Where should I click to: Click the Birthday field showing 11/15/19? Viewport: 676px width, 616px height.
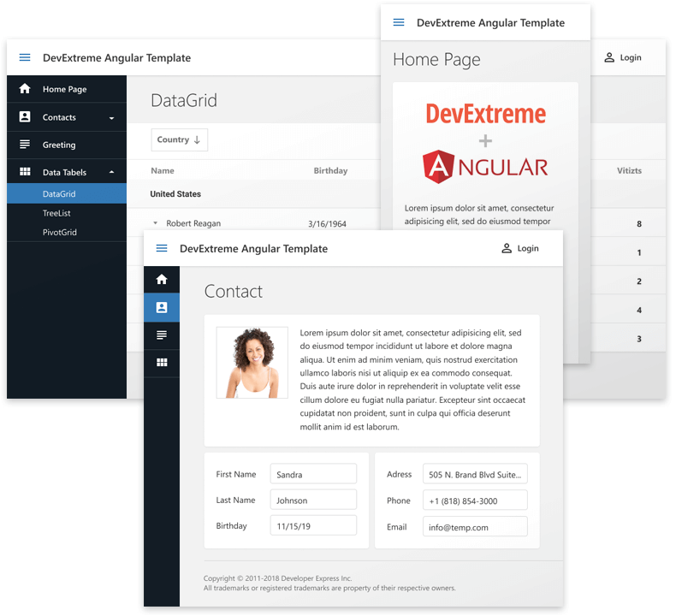pos(313,525)
